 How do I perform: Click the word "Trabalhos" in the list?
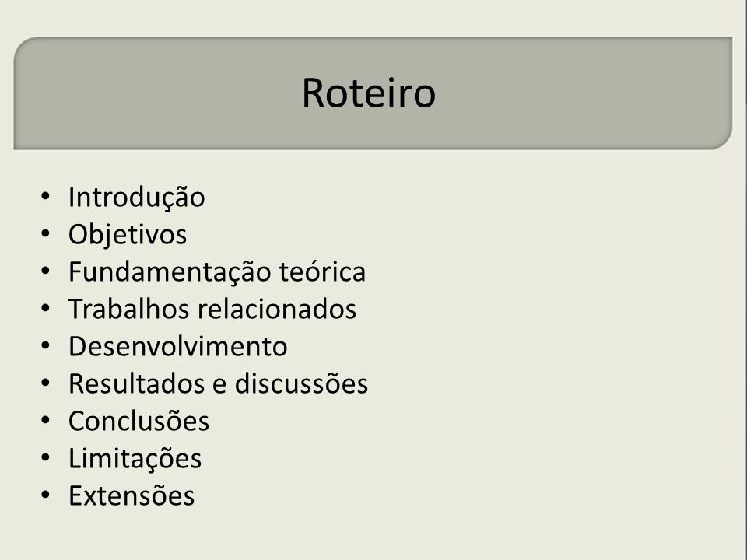pyautogui.click(x=128, y=309)
